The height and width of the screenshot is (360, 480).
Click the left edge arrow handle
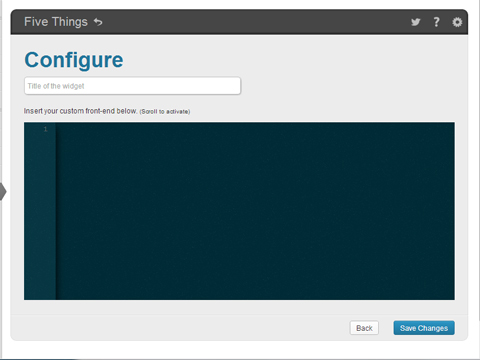click(3, 191)
